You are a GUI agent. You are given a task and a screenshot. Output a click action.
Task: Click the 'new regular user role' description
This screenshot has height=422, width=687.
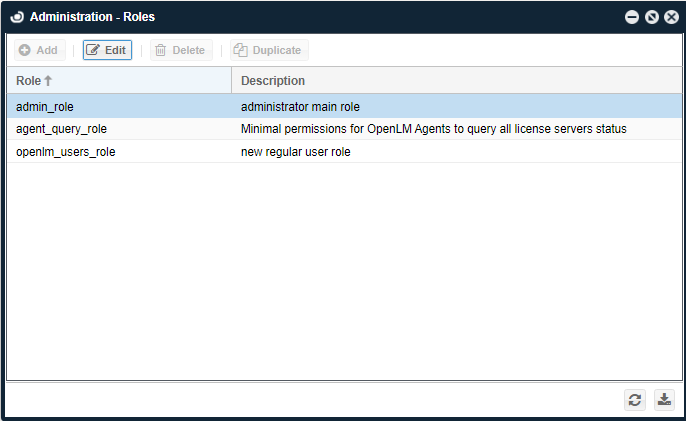pos(296,152)
